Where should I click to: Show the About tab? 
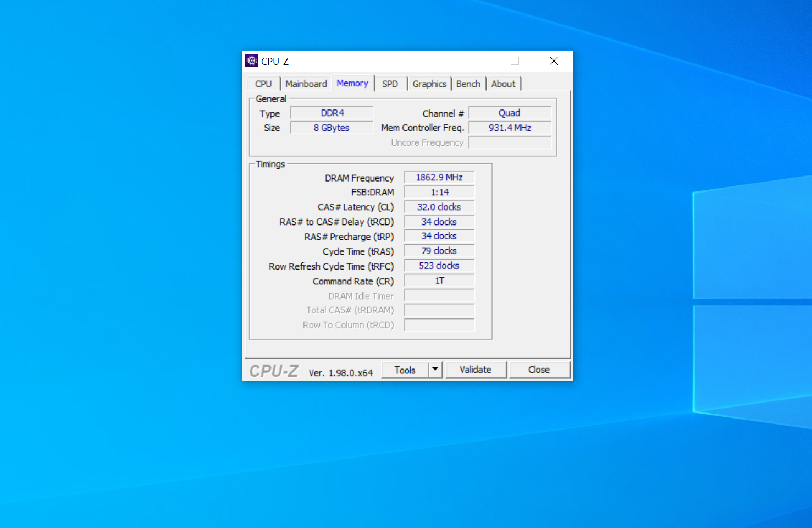click(503, 84)
